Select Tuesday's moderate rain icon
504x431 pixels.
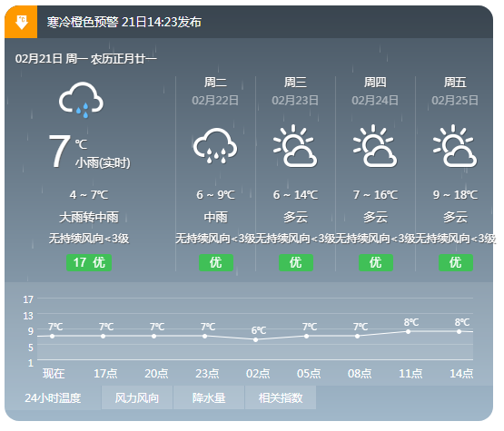pyautogui.click(x=215, y=146)
